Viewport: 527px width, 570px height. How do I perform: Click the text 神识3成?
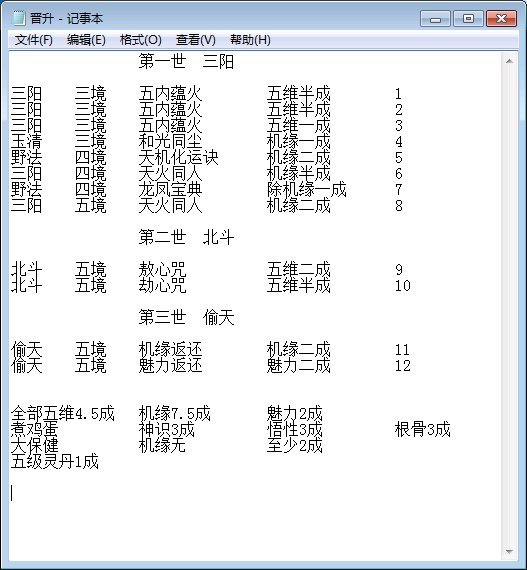click(x=166, y=429)
